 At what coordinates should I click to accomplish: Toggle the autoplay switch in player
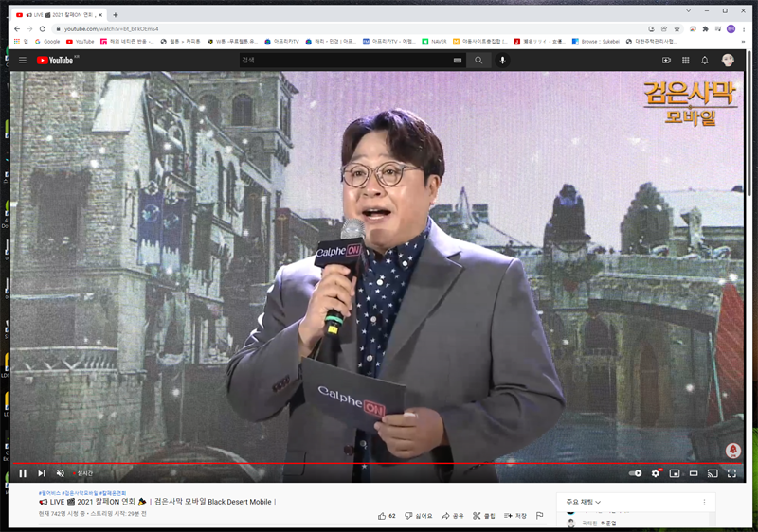(x=635, y=473)
